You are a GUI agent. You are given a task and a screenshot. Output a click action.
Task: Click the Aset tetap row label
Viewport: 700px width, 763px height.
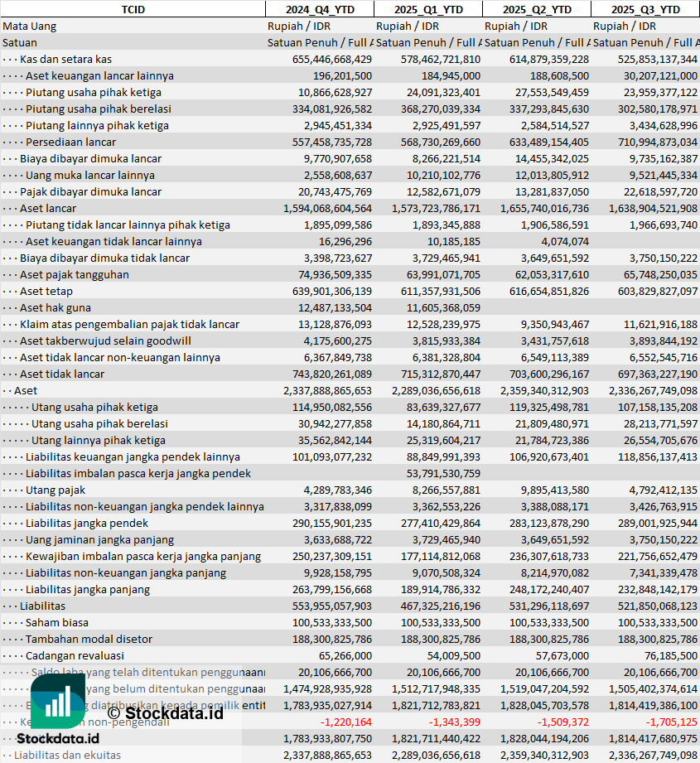point(46,291)
